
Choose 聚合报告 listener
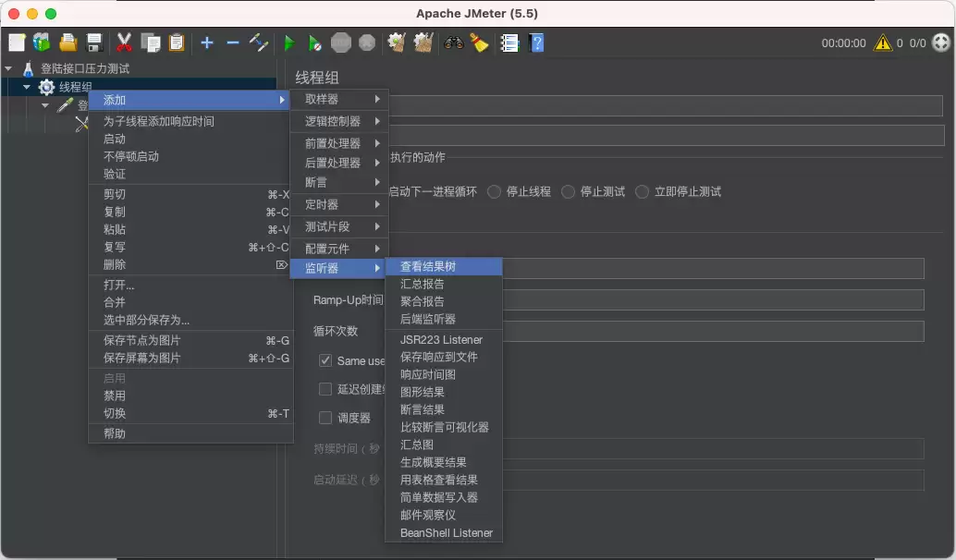[444, 301]
